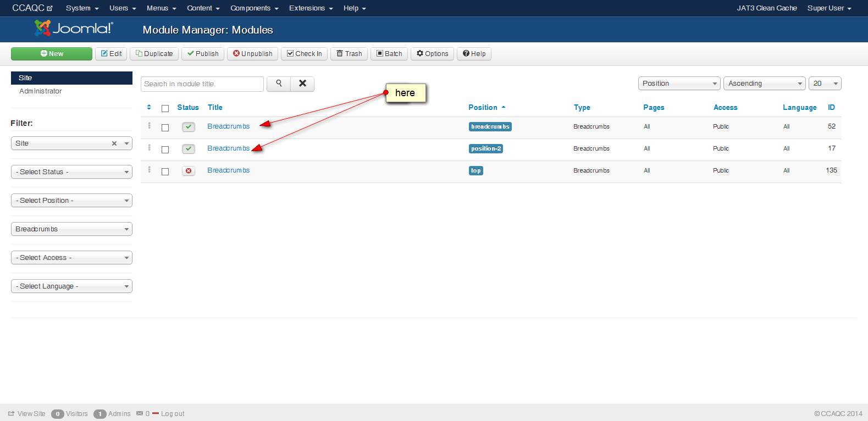The height and width of the screenshot is (421, 868).
Task: Open the CCAQC site link in header
Action: click(x=32, y=8)
